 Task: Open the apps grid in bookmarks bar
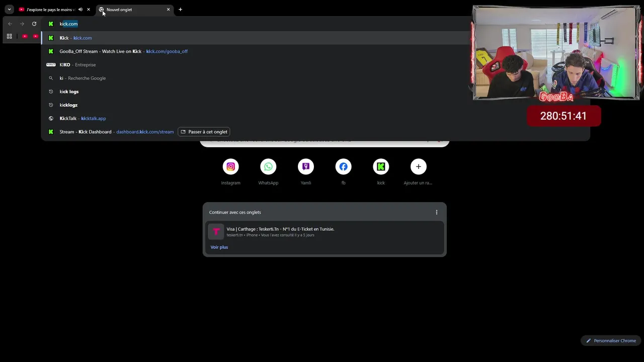pyautogui.click(x=9, y=36)
